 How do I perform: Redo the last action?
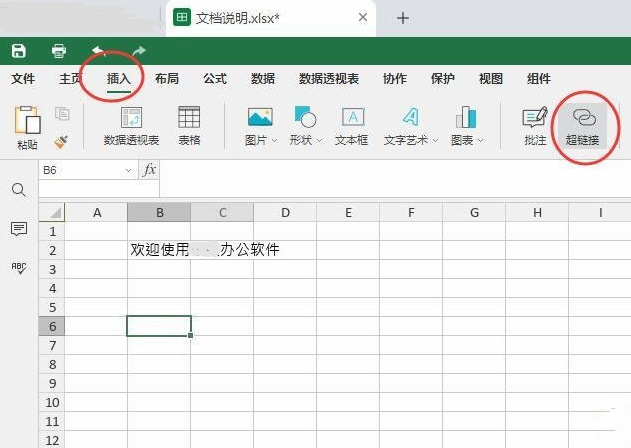click(139, 51)
